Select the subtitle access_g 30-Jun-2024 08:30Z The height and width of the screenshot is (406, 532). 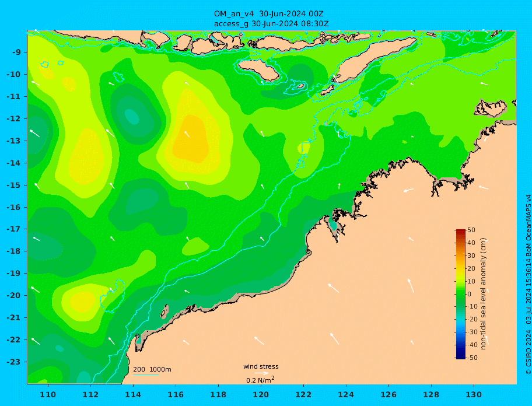click(271, 24)
